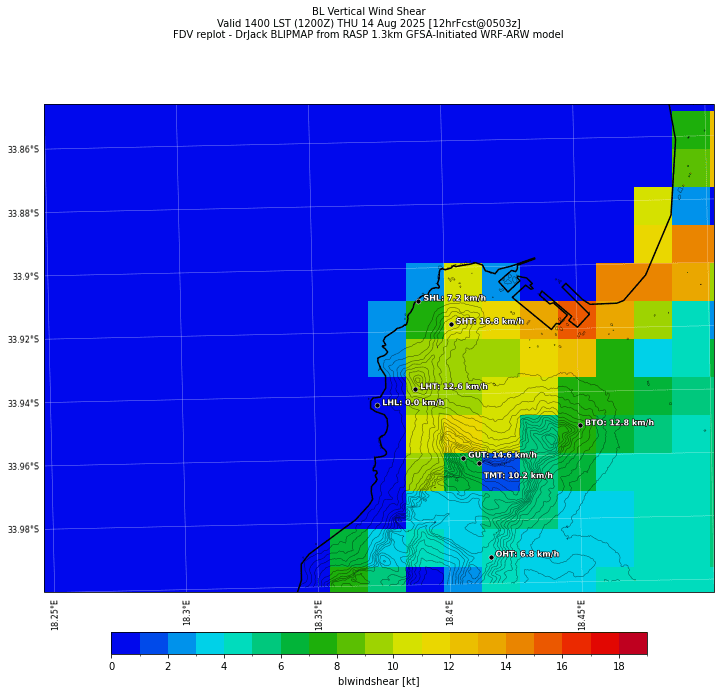Click the SHL station marker dot
This screenshot has height=692, width=721.
[x=418, y=302]
